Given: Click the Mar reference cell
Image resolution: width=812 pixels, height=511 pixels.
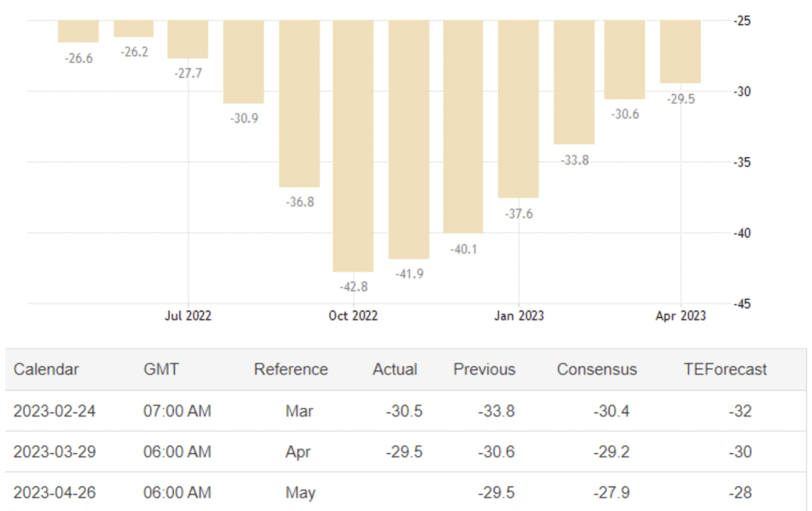Looking at the screenshot, I should point(298,411).
